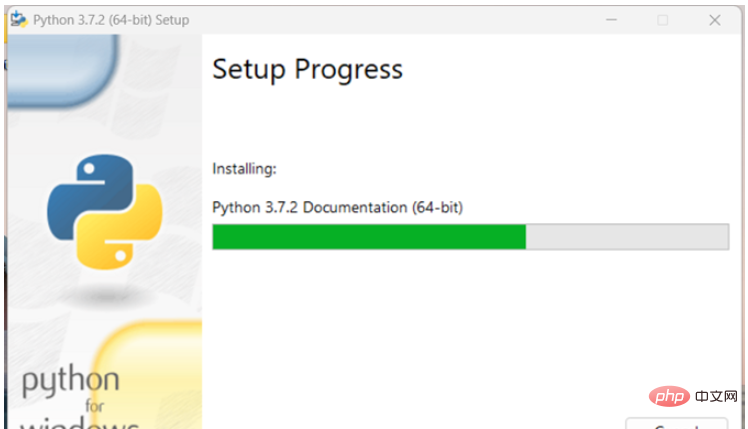
Task: Click the Setup Progress heading
Action: (x=308, y=70)
